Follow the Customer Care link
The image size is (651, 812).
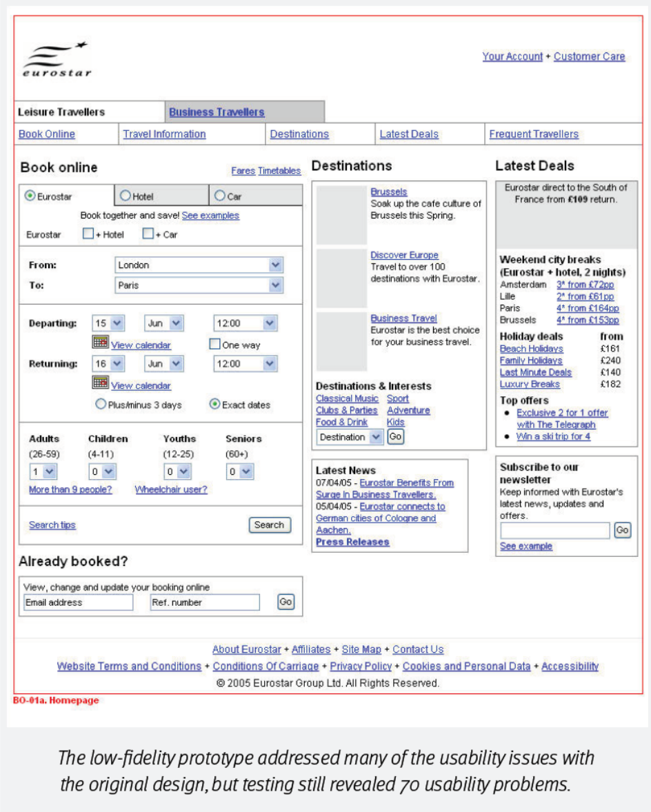point(589,57)
